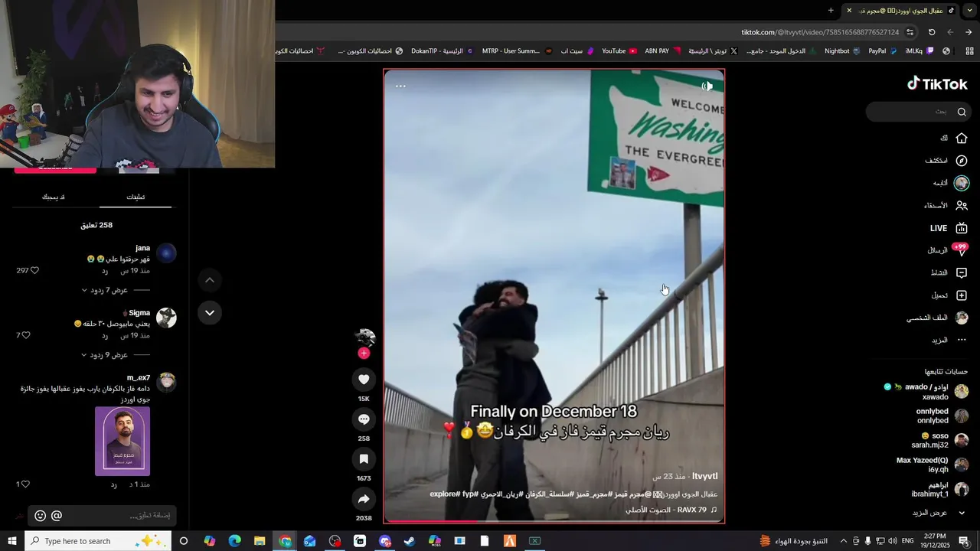
Task: Switch to the Comments tab (تعليقات)
Action: coord(136,197)
